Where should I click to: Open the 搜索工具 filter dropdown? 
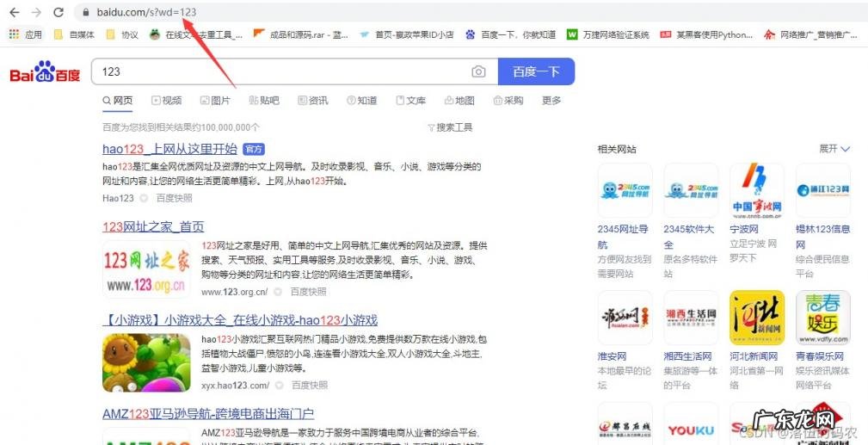(450, 127)
